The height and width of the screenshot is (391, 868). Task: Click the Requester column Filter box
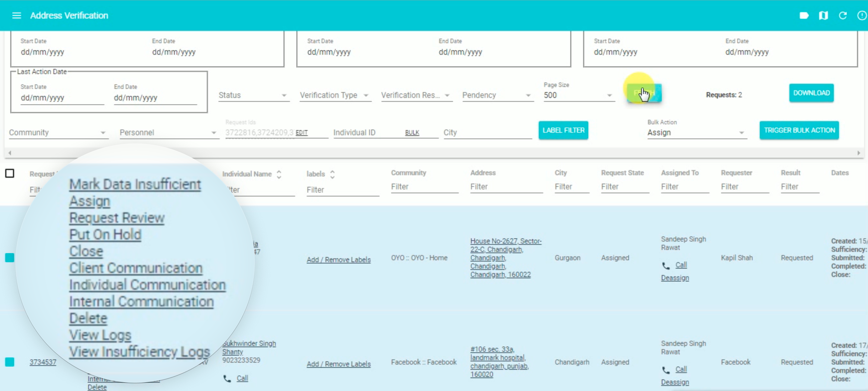[745, 187]
